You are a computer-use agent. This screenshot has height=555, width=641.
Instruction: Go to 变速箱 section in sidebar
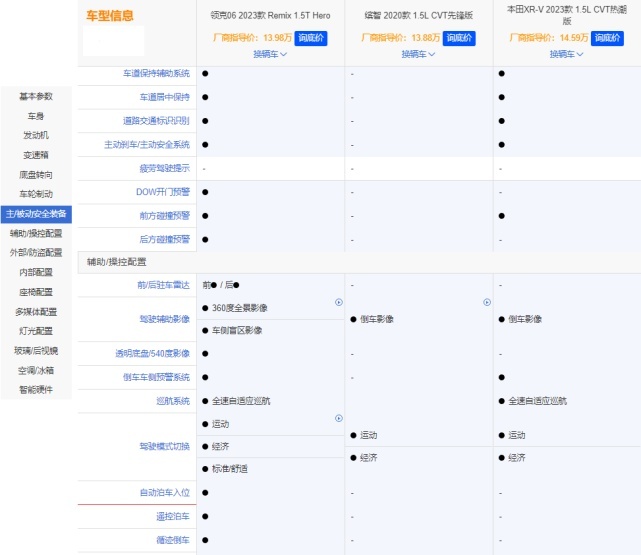(36, 155)
